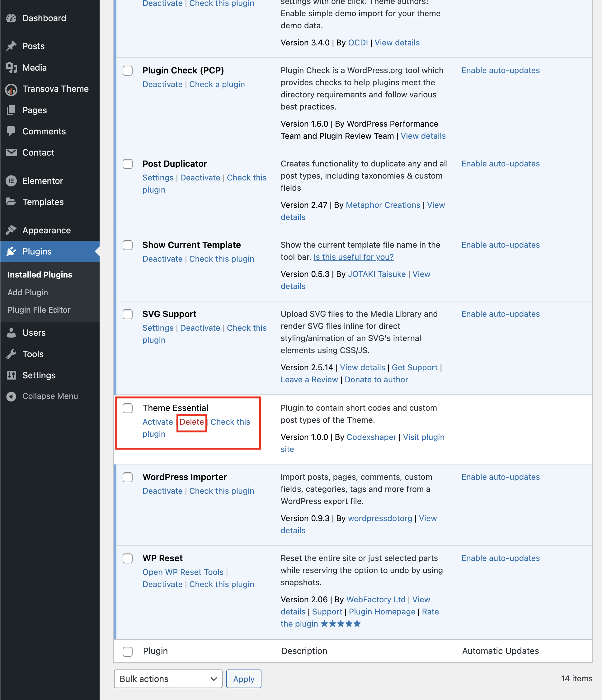Click the Appearance paintbrush icon
Screen dimensions: 602x700
(11, 230)
